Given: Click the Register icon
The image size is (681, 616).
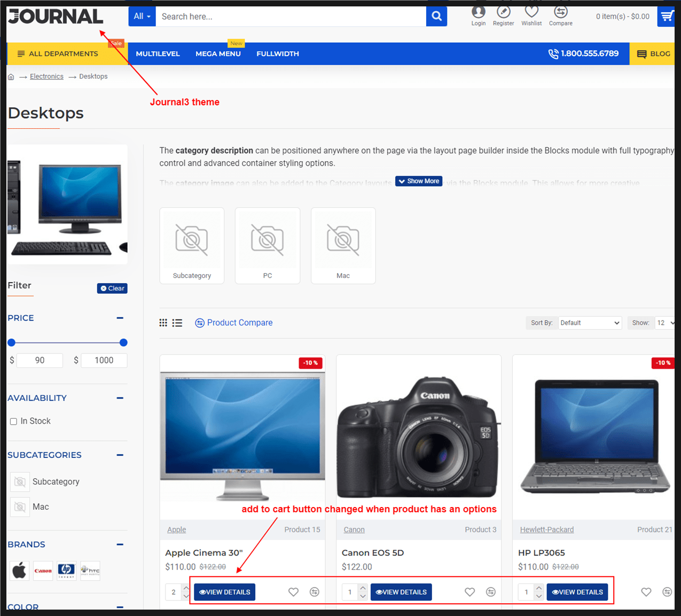Looking at the screenshot, I should pos(503,16).
